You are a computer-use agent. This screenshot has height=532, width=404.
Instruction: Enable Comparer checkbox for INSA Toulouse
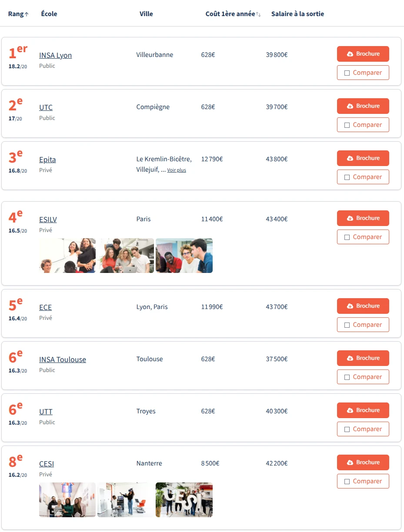click(x=347, y=377)
